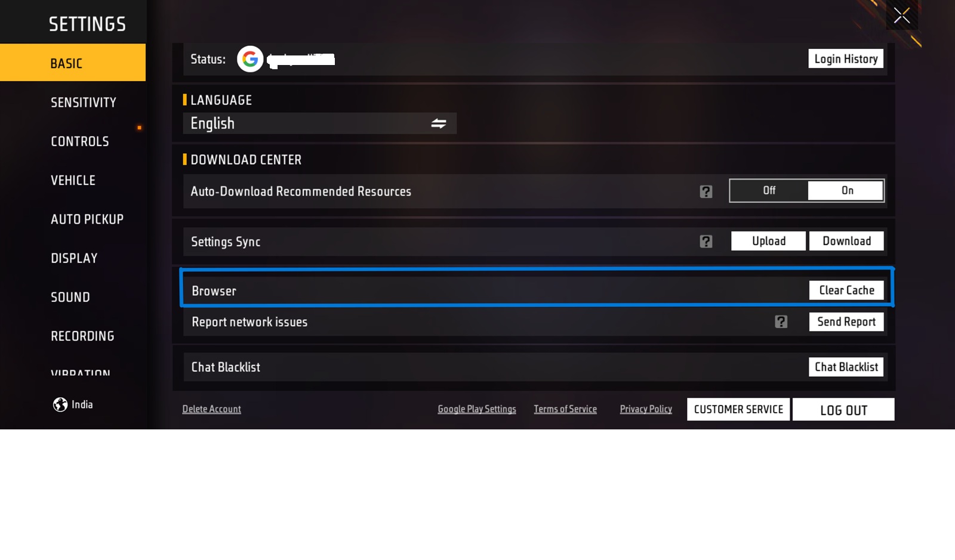Upload settings to sync
Image resolution: width=955 pixels, height=560 pixels.
769,241
